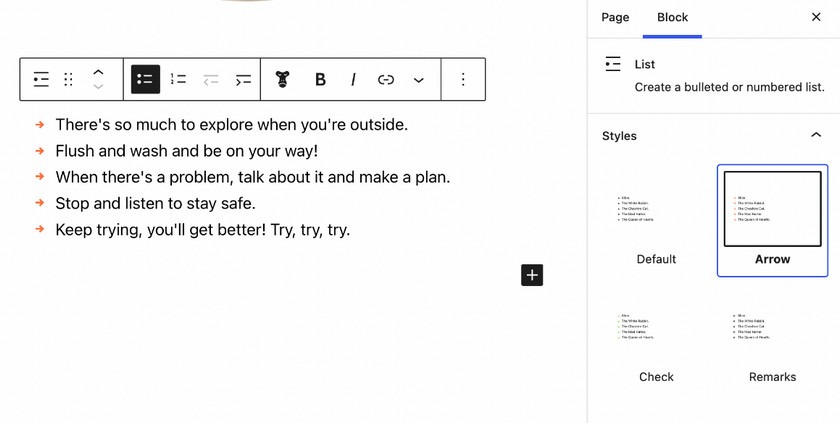Toggle bold formatting
Viewport: 840px width, 423px height.
[x=320, y=80]
